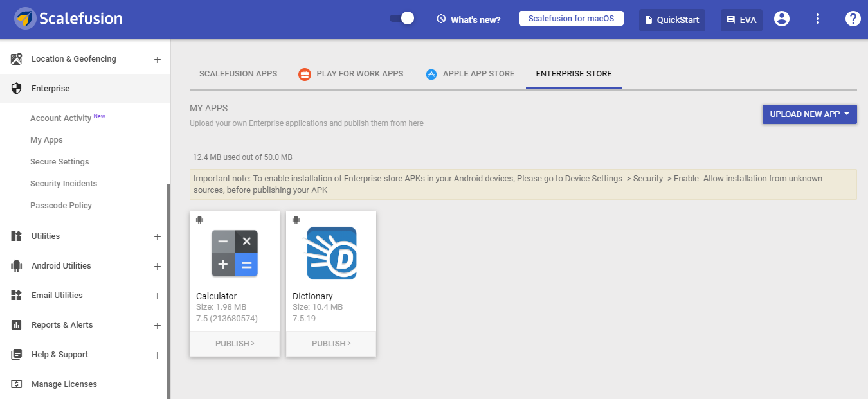Image resolution: width=868 pixels, height=399 pixels.
Task: Click Android icon on Calculator card
Action: (199, 220)
